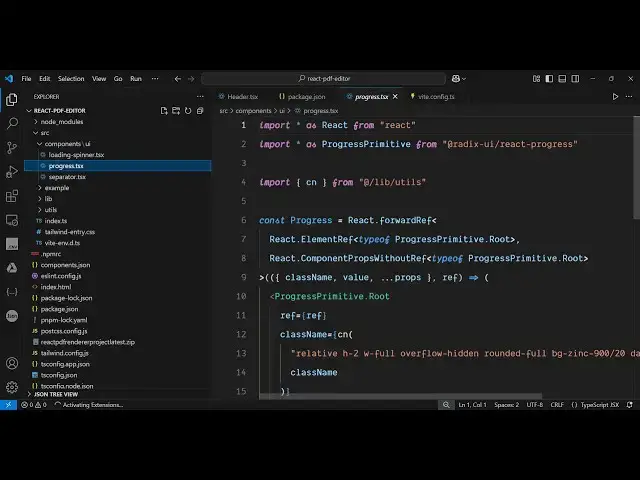
Task: Click the react-pdf-editor command search box
Action: 324,79
